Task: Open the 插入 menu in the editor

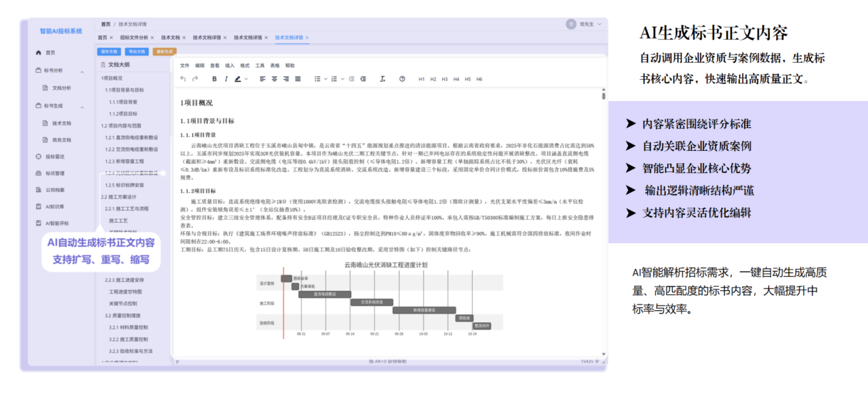Action: click(229, 65)
